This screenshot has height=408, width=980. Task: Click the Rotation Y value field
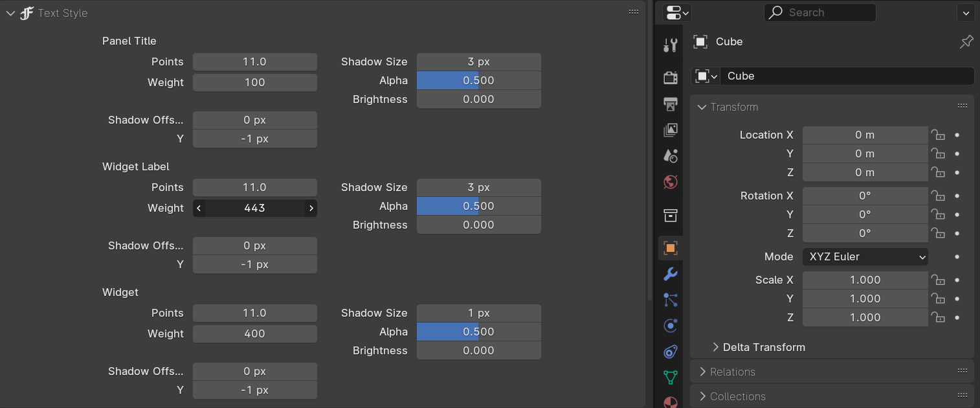click(865, 214)
